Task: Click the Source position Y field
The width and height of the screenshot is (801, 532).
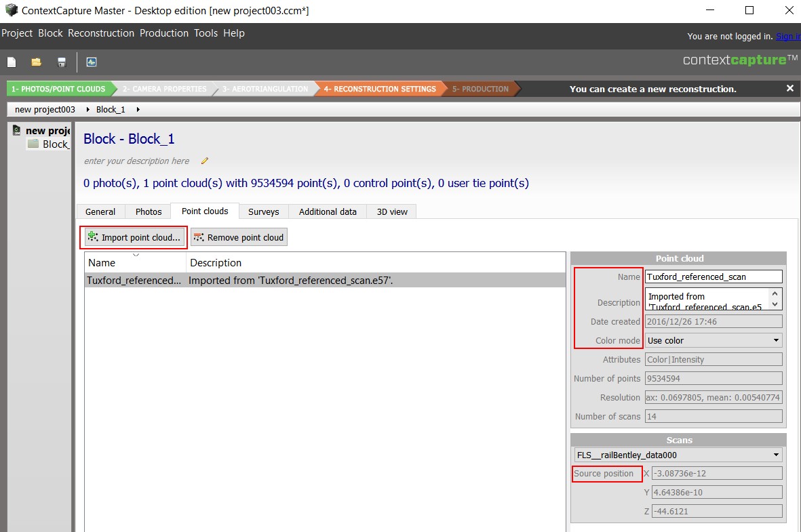Action: click(717, 492)
